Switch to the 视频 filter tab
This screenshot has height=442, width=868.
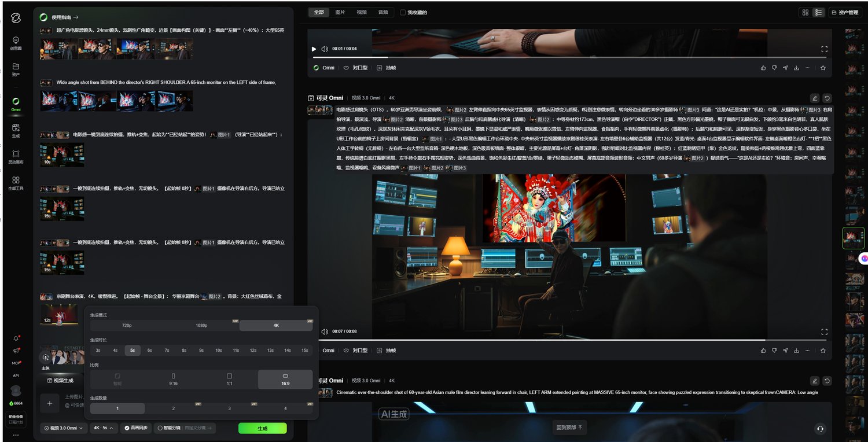click(362, 12)
